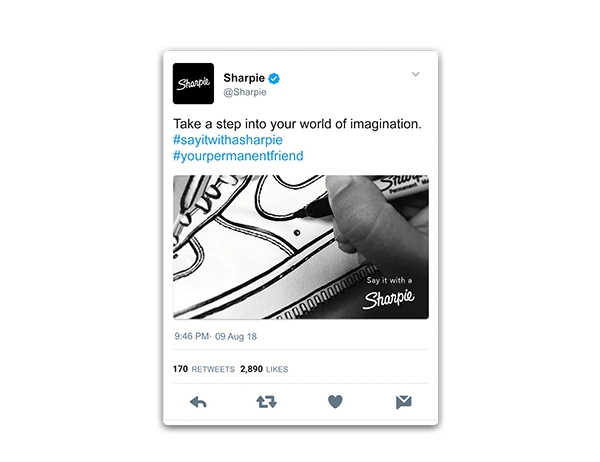
Task: Click the Say it with a Sharpie watermark
Action: pyautogui.click(x=389, y=292)
